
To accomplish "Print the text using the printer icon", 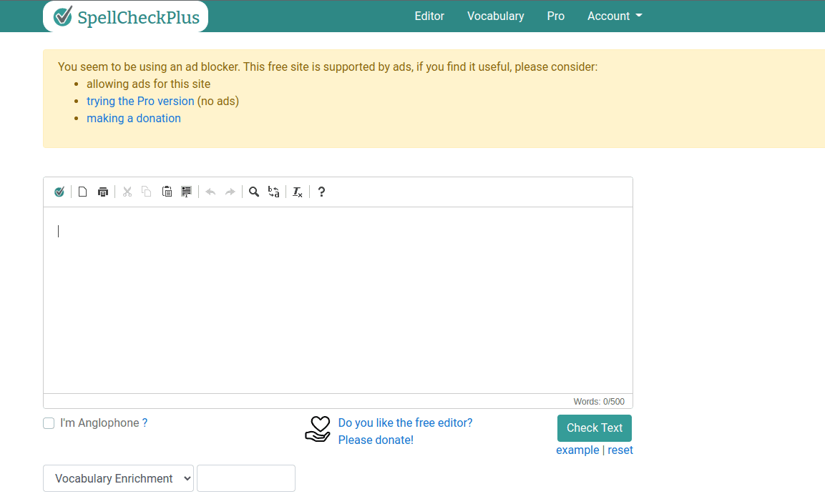I will tap(103, 192).
